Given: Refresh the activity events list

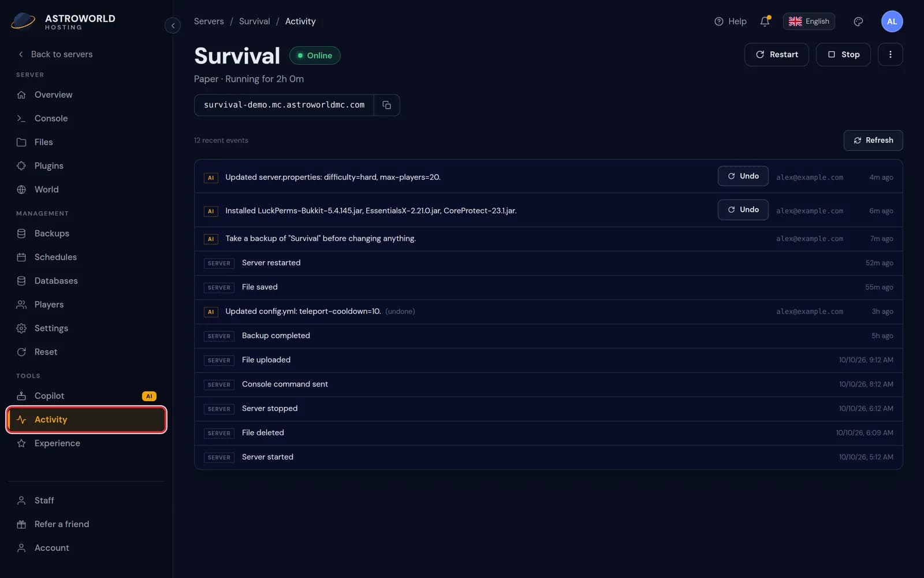Looking at the screenshot, I should tap(873, 140).
